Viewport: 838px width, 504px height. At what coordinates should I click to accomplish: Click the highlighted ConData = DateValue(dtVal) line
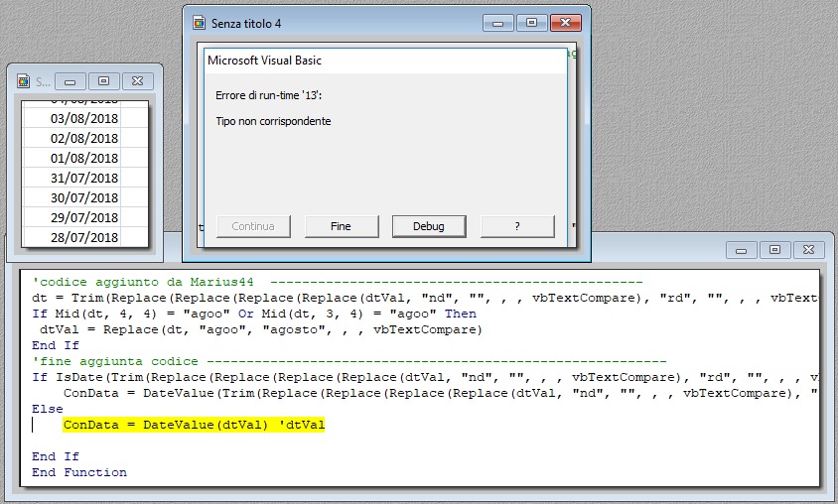coord(194,425)
